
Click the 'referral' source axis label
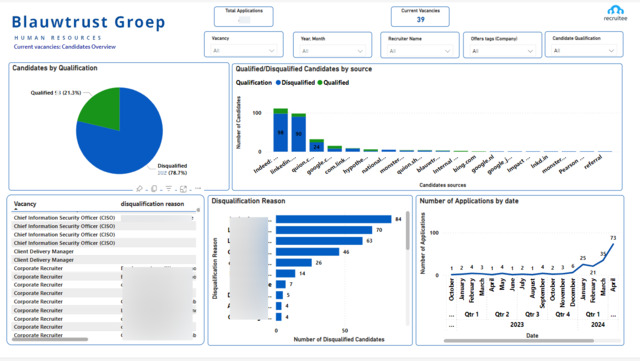point(593,163)
